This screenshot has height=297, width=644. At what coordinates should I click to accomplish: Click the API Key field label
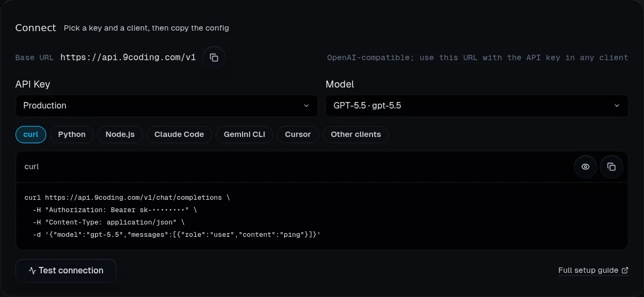[x=33, y=84]
